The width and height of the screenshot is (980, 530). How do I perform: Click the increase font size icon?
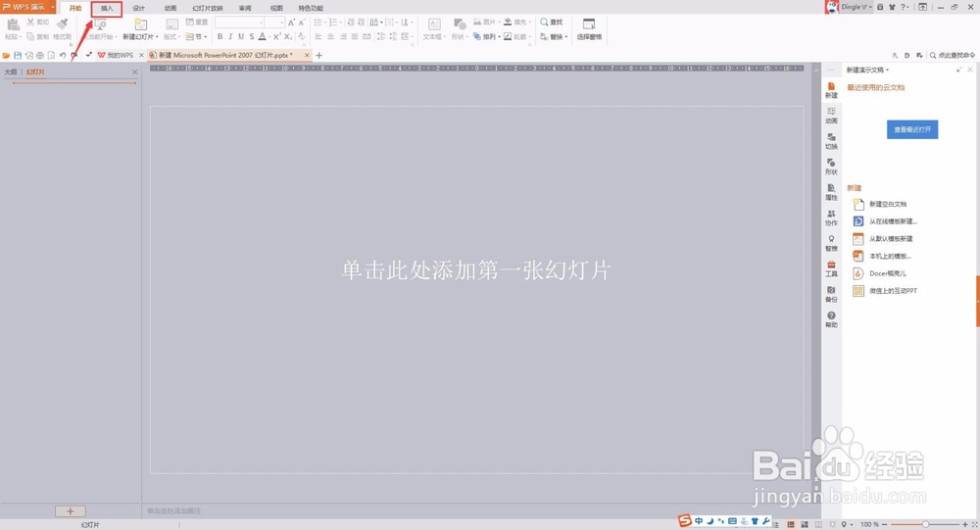pyautogui.click(x=291, y=23)
